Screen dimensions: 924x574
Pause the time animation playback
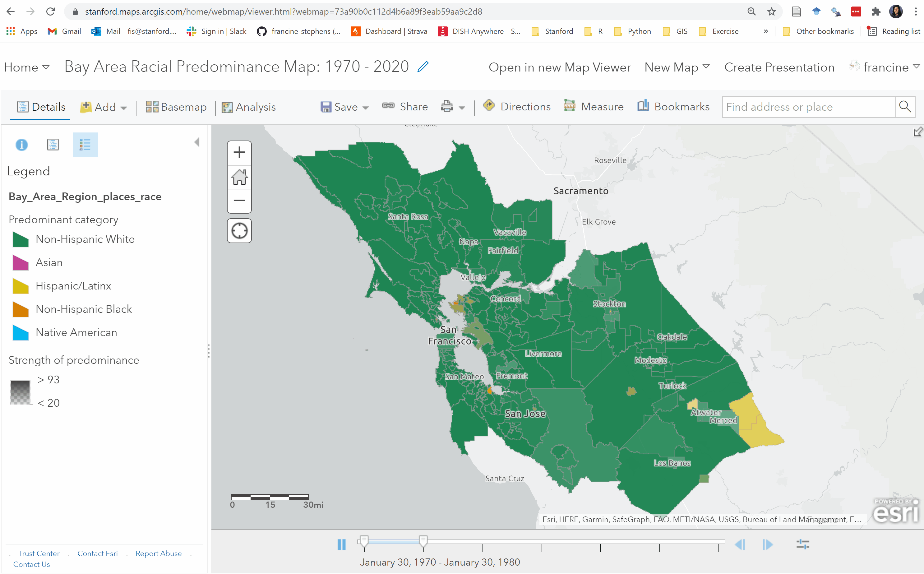[341, 544]
